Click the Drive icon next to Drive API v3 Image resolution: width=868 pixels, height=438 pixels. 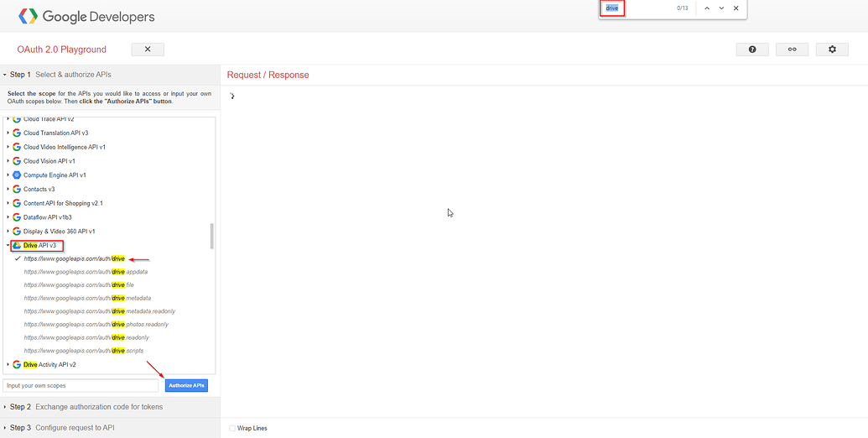[x=17, y=245]
